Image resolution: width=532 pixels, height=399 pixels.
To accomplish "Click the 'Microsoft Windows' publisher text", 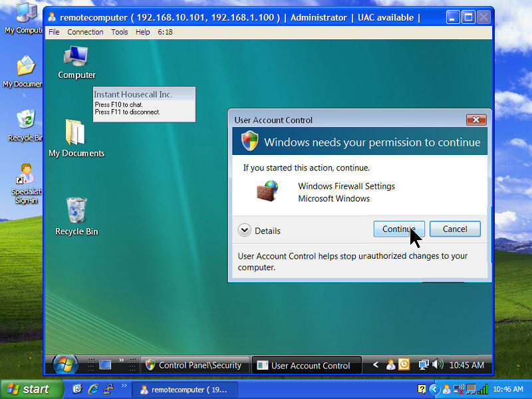I will tap(334, 198).
